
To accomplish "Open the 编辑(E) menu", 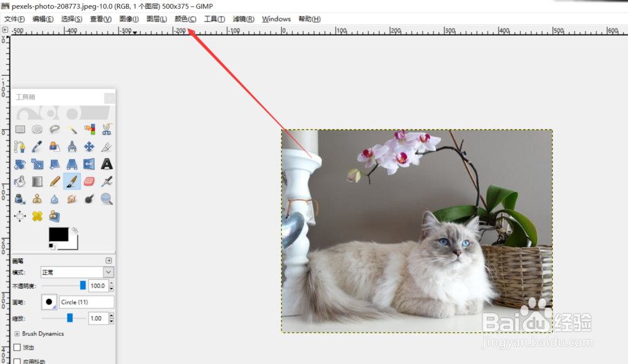I will [43, 19].
